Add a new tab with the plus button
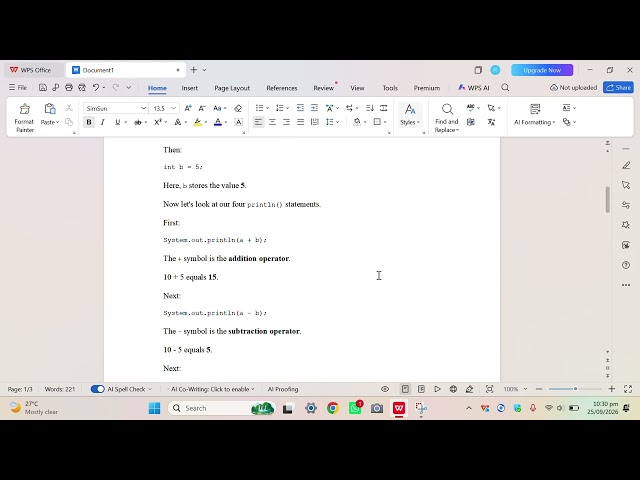 [x=194, y=70]
